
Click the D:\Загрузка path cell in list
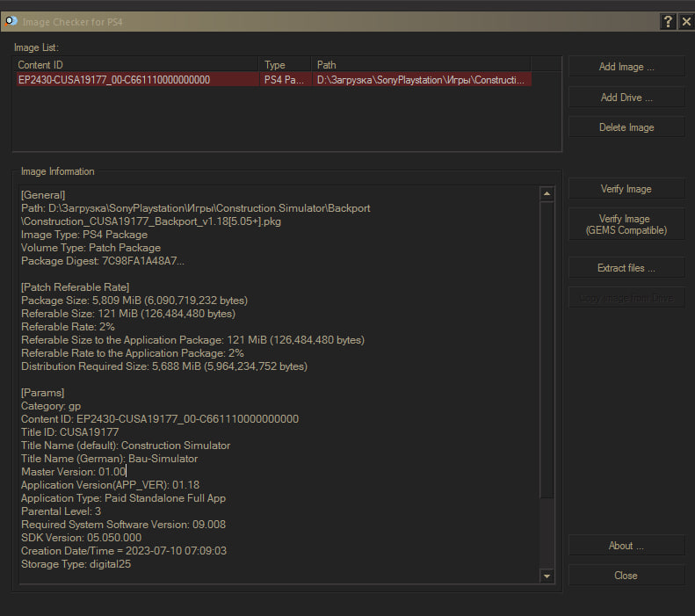pos(421,80)
